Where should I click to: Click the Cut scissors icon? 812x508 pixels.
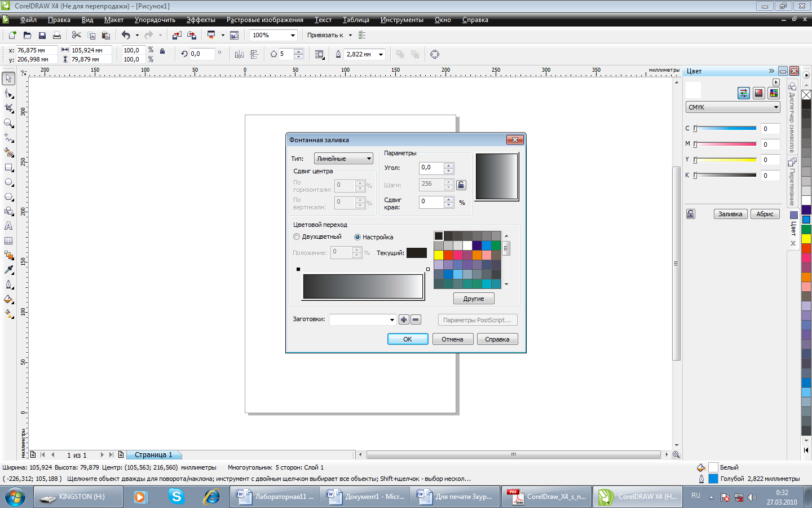(76, 35)
